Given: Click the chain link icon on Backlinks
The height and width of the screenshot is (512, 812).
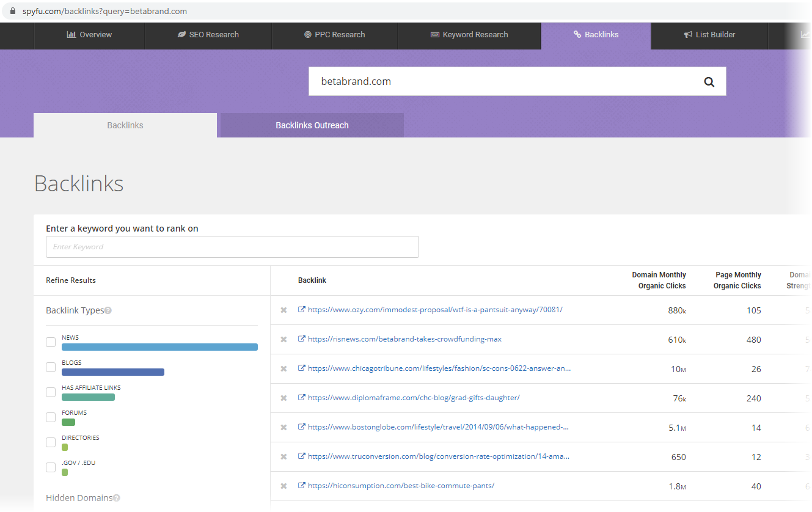Looking at the screenshot, I should (577, 35).
